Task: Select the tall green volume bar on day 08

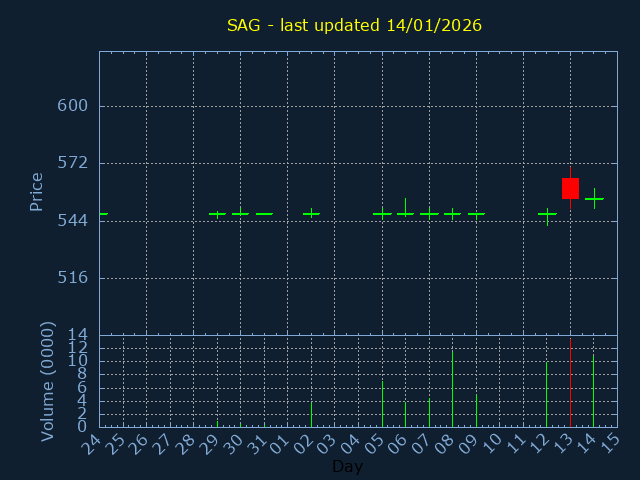Action: (452, 390)
